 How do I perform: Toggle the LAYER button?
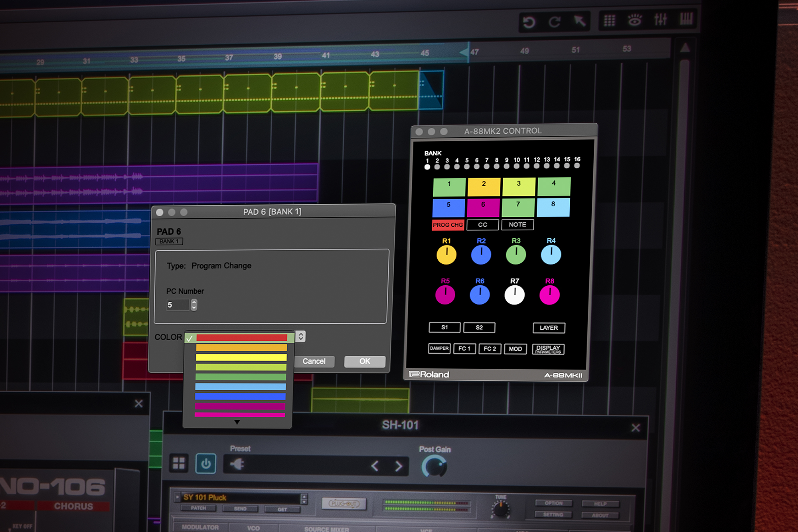coord(549,328)
